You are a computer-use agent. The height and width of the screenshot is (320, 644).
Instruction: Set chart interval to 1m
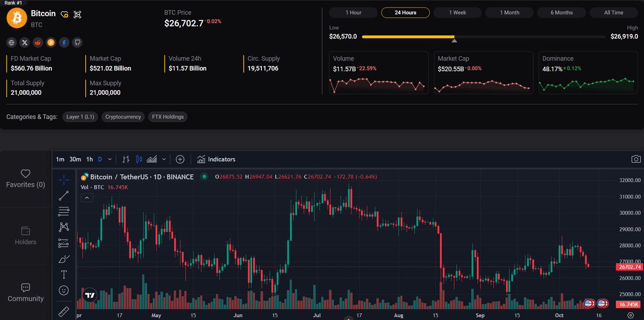[60, 159]
